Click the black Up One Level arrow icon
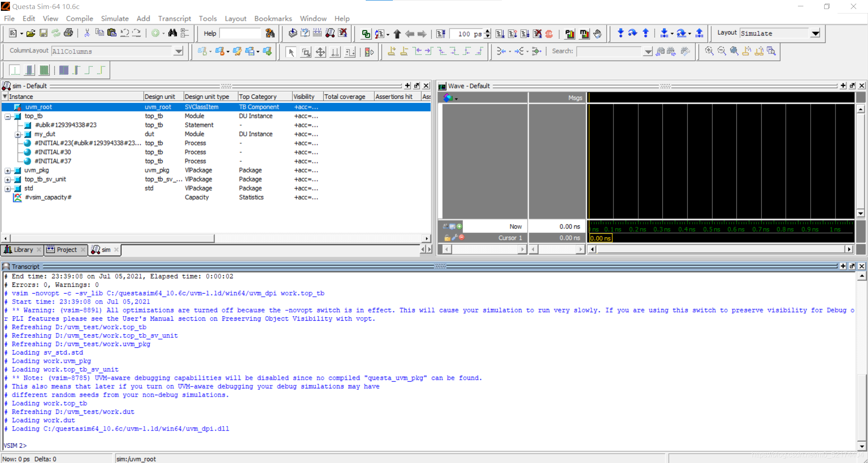 pyautogui.click(x=397, y=34)
